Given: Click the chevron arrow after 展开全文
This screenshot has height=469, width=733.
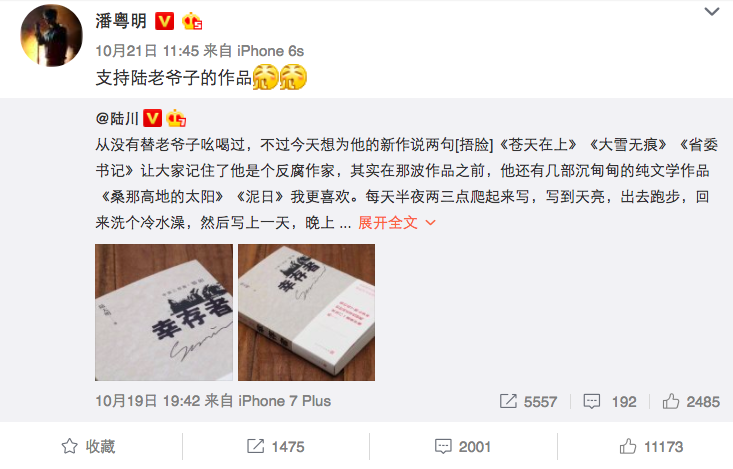Looking at the screenshot, I should (431, 223).
